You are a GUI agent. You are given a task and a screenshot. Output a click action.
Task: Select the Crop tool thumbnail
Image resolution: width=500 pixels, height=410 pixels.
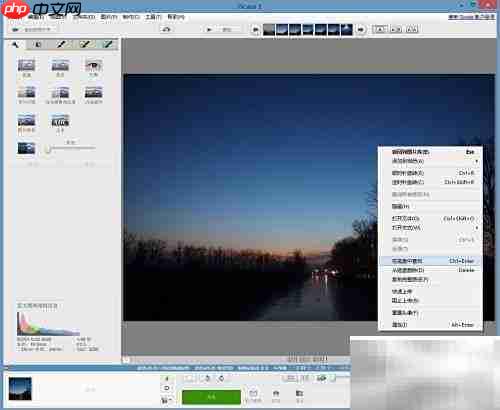[26, 65]
